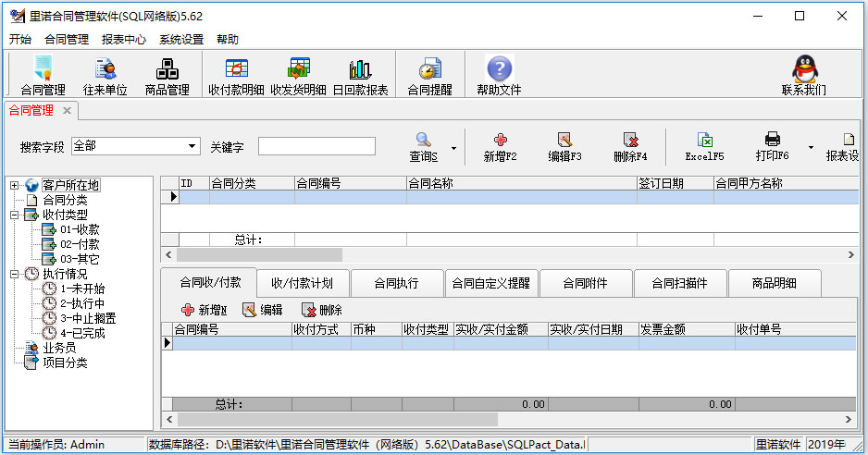Click the 关键字 input field
The height and width of the screenshot is (455, 868).
(316, 146)
